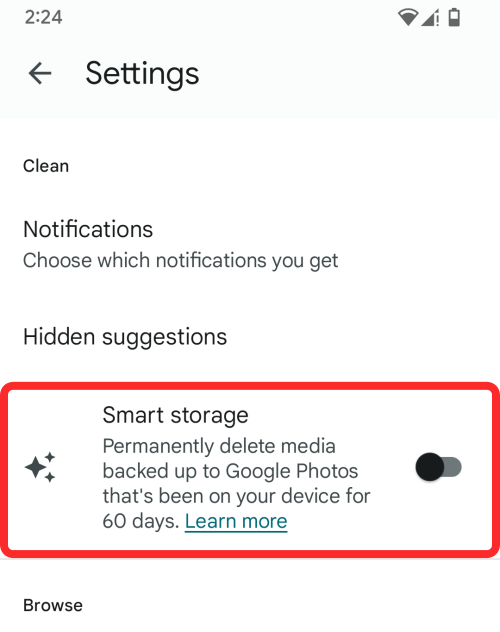Tap the Wi-Fi status icon
This screenshot has height=632, width=500.
(x=408, y=17)
